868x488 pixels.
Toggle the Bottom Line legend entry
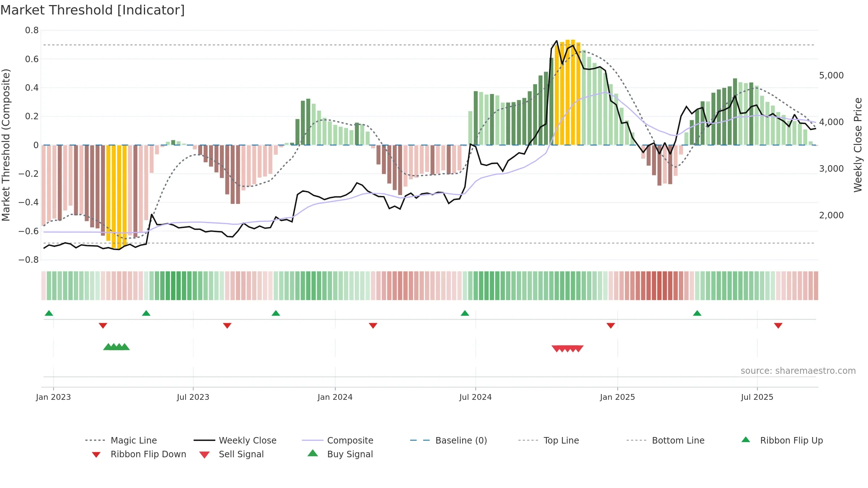tap(665, 440)
